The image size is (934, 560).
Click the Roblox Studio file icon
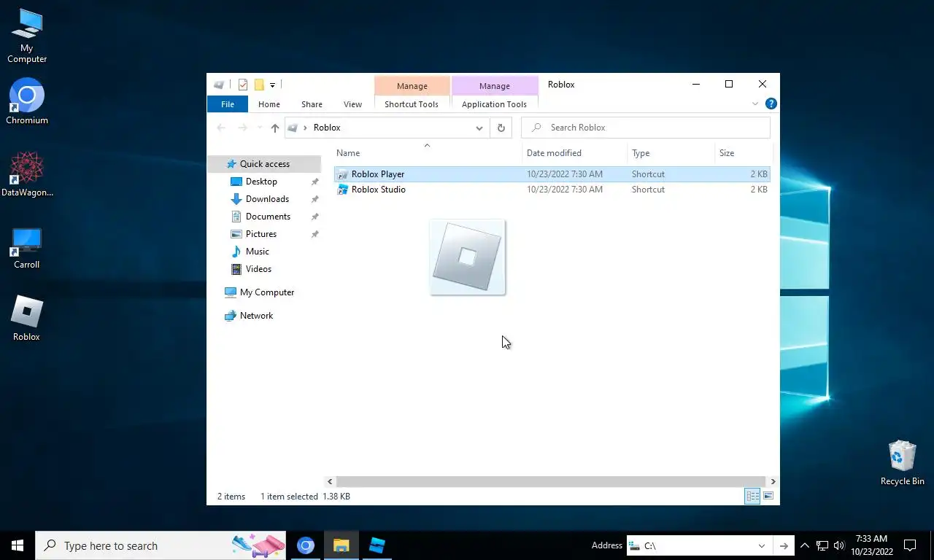(x=342, y=190)
